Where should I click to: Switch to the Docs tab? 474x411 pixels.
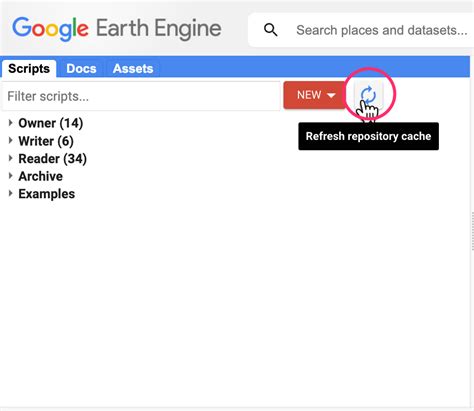(x=81, y=69)
